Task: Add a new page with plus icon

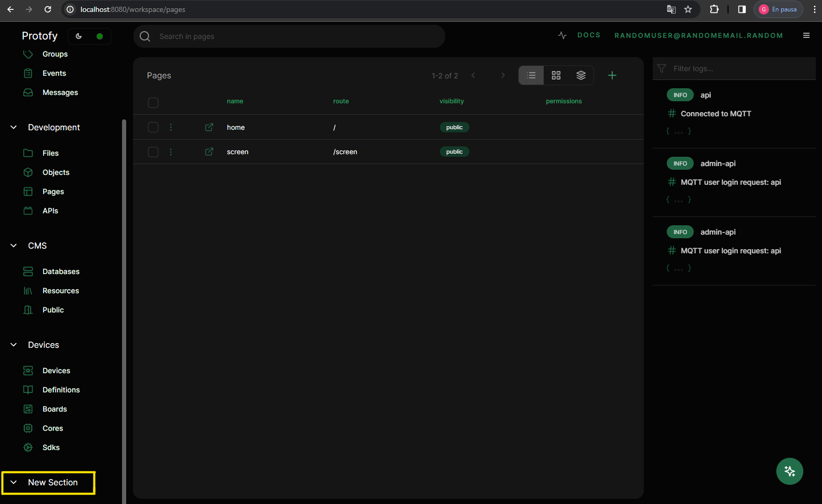Action: 612,75
